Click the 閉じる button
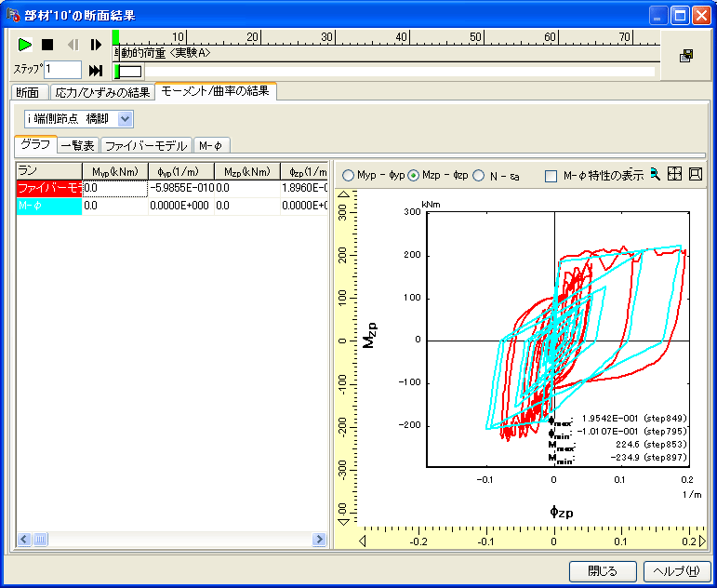The image size is (717, 588). (603, 571)
